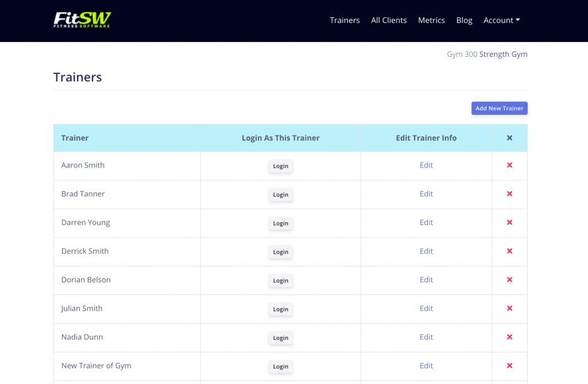Click the Trainers page heading
The width and height of the screenshot is (588, 384).
[x=78, y=77]
